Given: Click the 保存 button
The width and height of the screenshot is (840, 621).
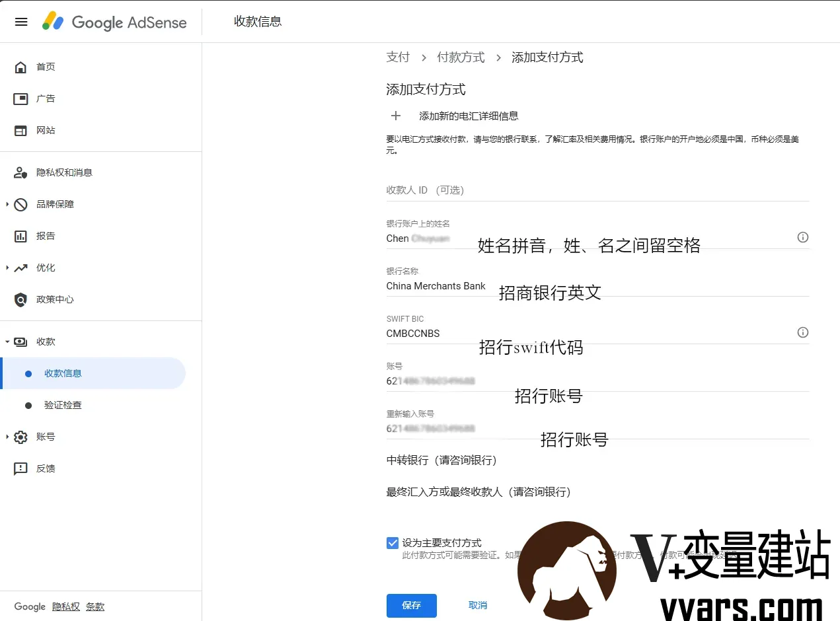Looking at the screenshot, I should [x=411, y=605].
